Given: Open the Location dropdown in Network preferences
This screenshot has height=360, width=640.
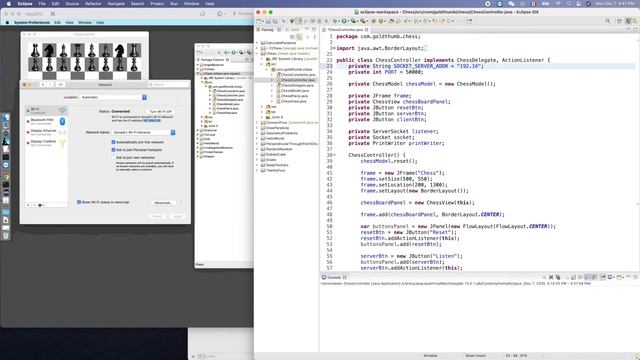Looking at the screenshot, I should tap(113, 98).
